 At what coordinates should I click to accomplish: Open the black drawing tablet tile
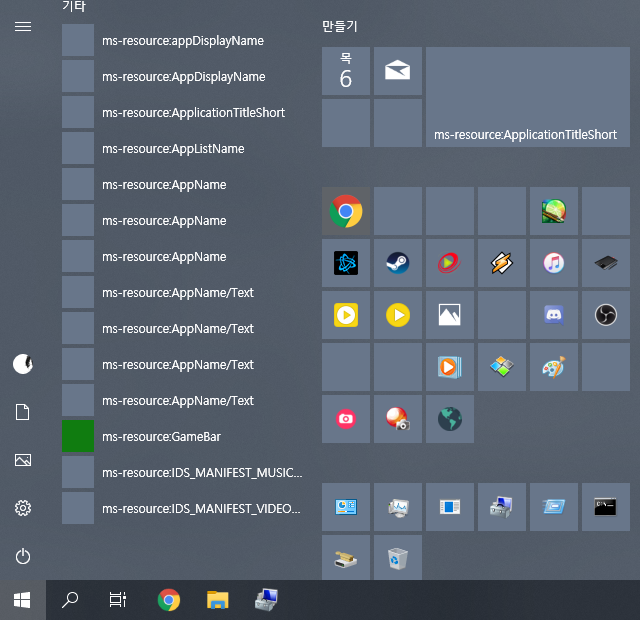pyautogui.click(x=606, y=263)
